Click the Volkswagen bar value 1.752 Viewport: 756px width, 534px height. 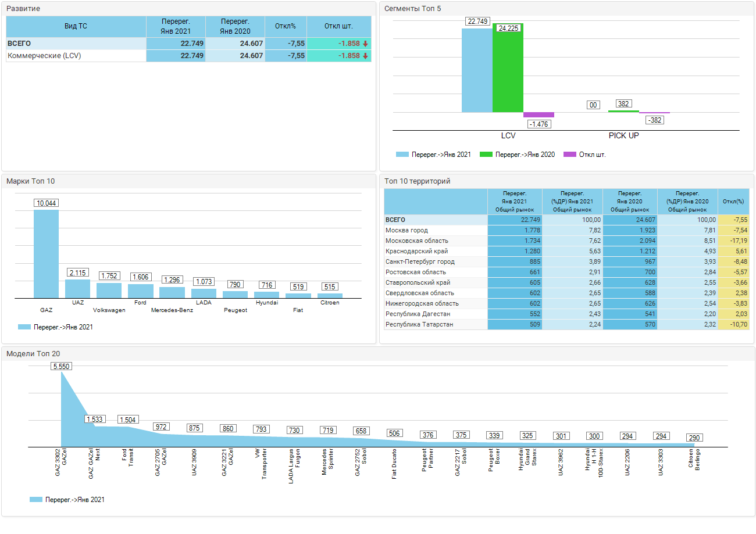coord(109,277)
